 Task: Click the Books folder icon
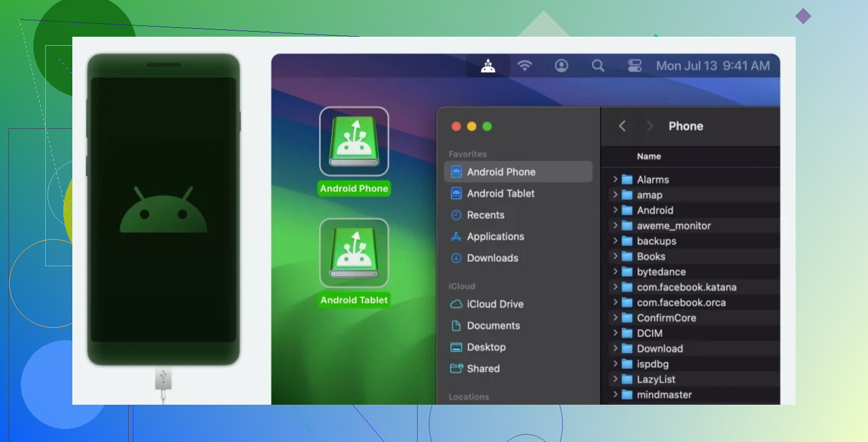(x=627, y=256)
